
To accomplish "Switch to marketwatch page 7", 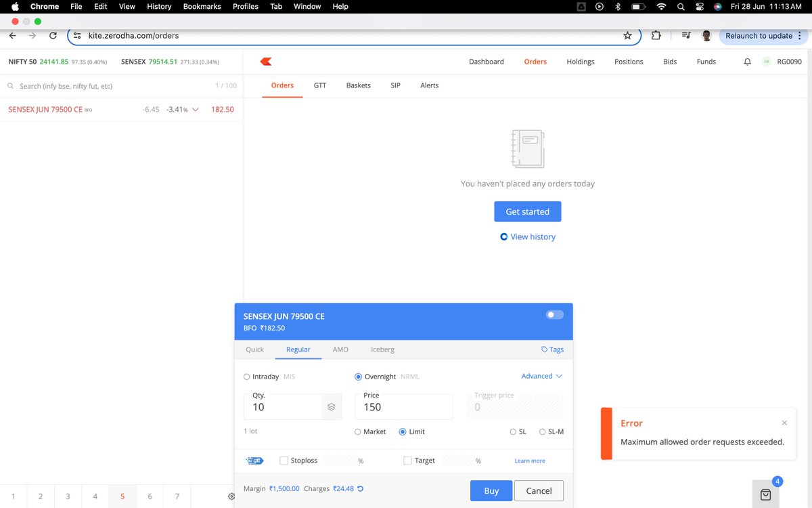I will tap(177, 496).
